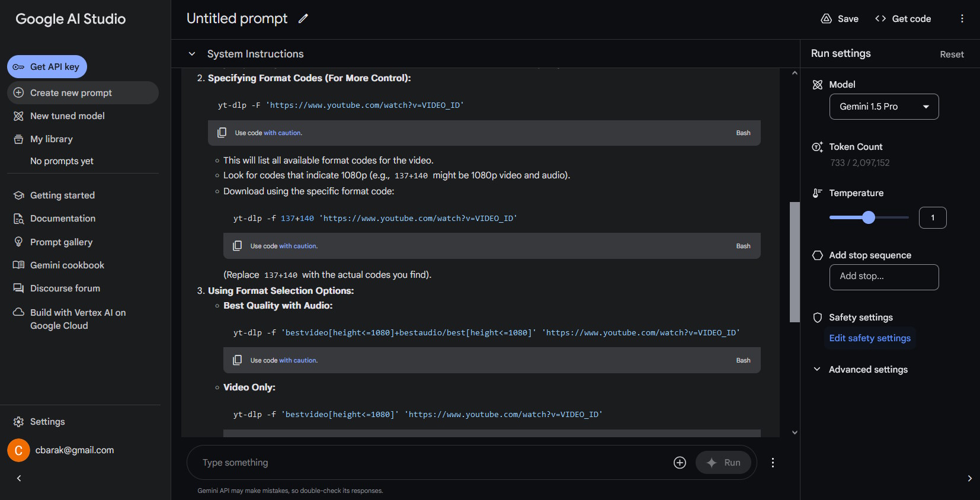Click the Save drive icon

(826, 18)
